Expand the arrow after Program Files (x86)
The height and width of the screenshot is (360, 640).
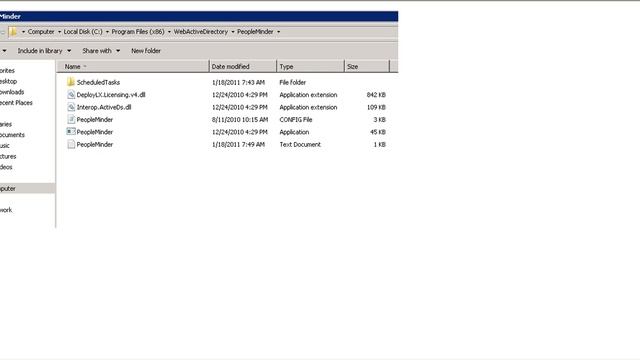click(169, 32)
